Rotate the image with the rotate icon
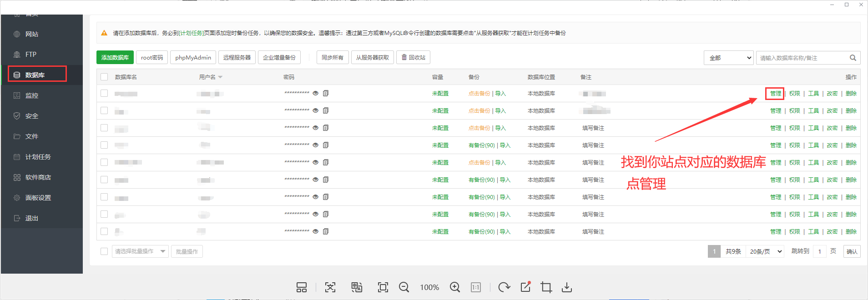Viewport: 868px width, 300px height. click(504, 287)
